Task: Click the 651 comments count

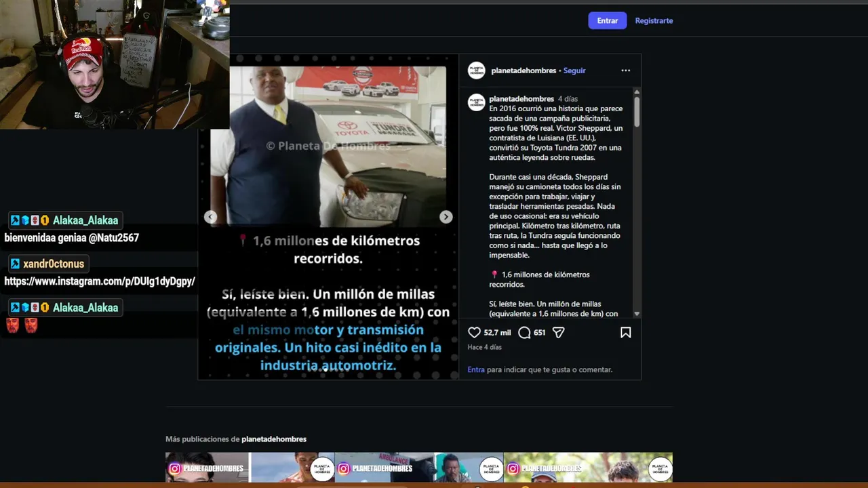Action: pyautogui.click(x=539, y=333)
